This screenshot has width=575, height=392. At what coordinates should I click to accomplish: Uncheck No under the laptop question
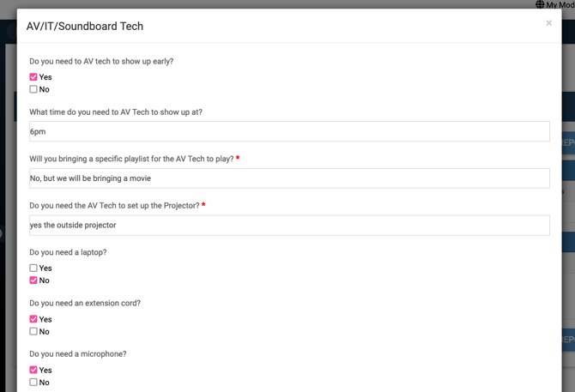[x=33, y=280]
